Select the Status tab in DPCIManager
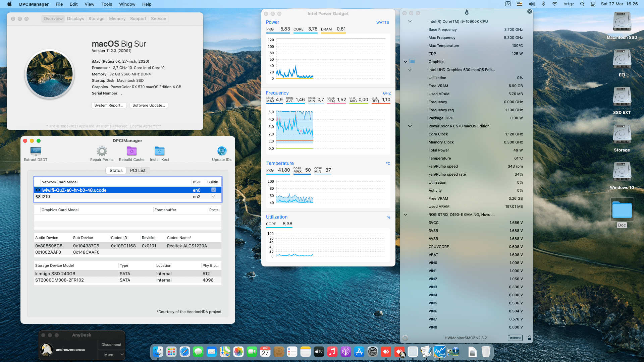Image resolution: width=644 pixels, height=362 pixels. [x=116, y=170]
